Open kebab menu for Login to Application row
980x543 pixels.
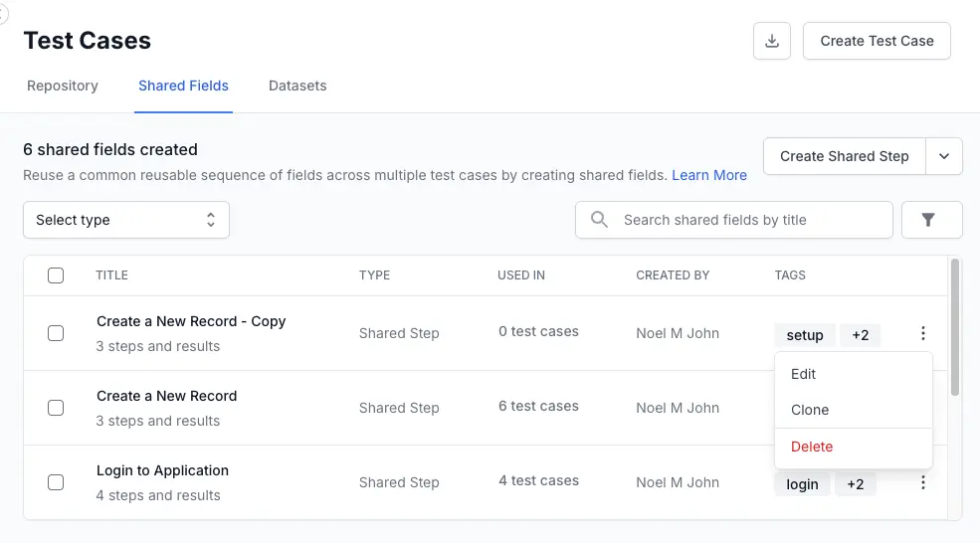pos(922,482)
